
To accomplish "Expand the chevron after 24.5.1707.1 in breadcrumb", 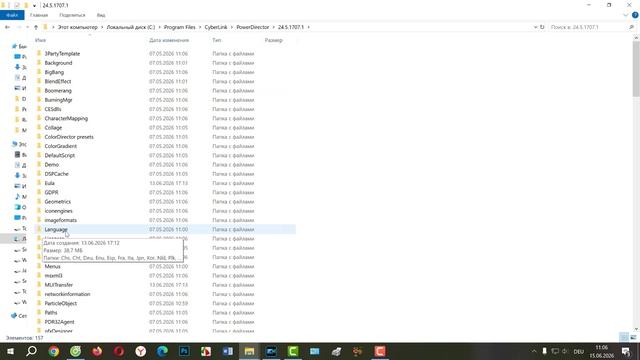I will pos(309,27).
